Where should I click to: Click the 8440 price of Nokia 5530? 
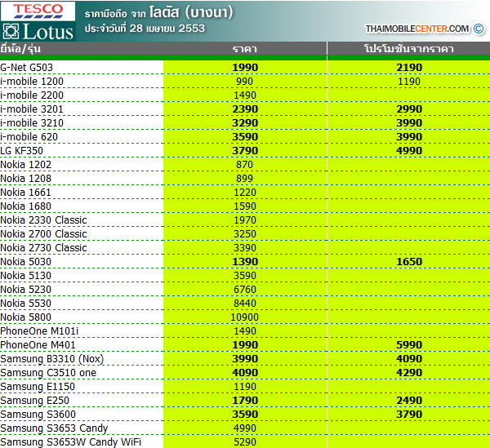click(245, 303)
